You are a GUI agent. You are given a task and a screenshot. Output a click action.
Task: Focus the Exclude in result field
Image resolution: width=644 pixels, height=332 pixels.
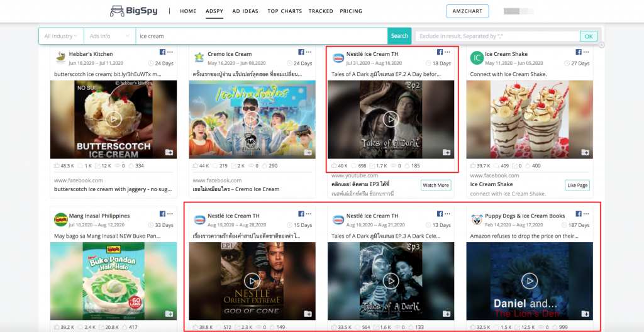coord(497,36)
